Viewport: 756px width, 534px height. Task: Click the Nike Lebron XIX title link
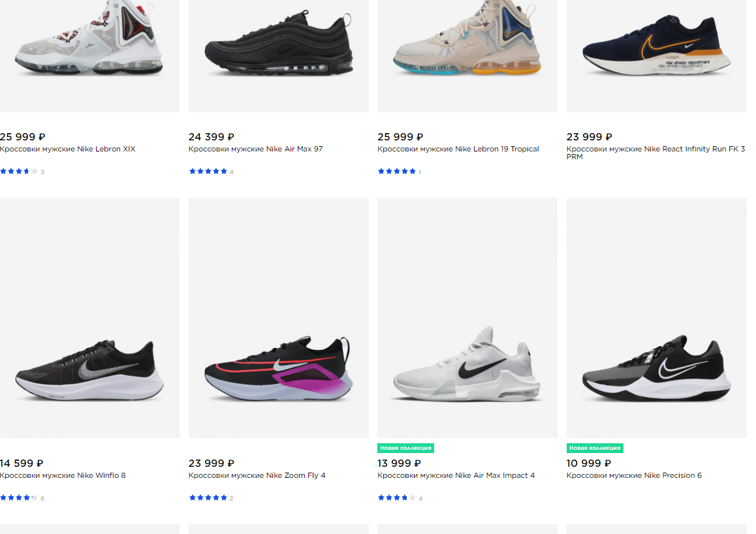pos(68,149)
